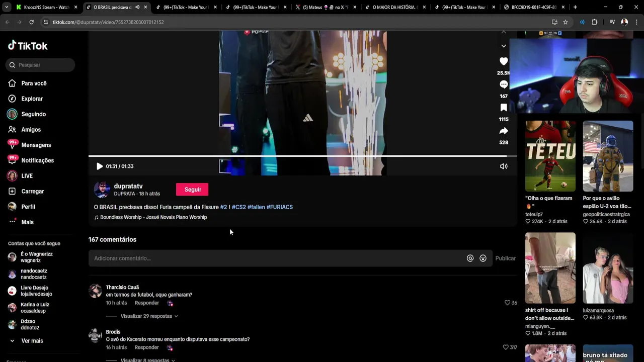
Task: Open a new browser tab
Action: pos(575,7)
